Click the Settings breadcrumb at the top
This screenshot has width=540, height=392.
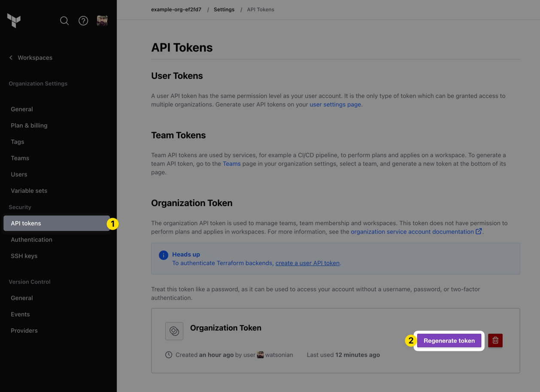(x=224, y=9)
